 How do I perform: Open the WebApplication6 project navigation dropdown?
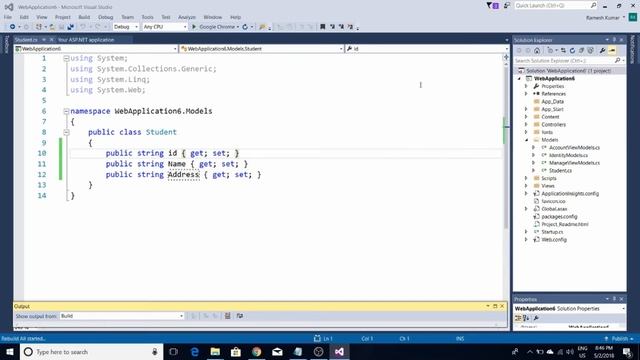click(x=96, y=49)
